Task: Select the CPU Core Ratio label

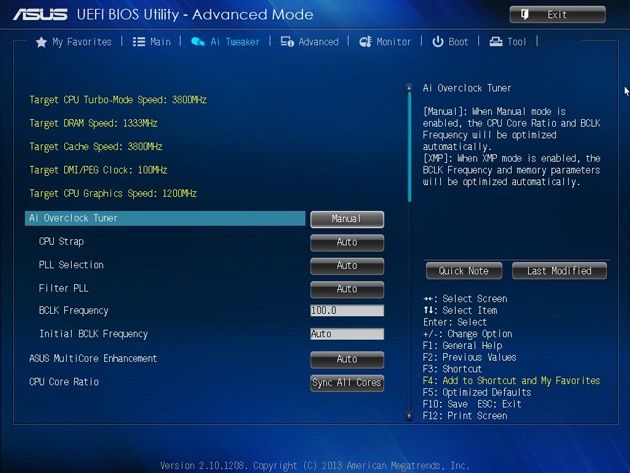Action: pyautogui.click(x=64, y=382)
